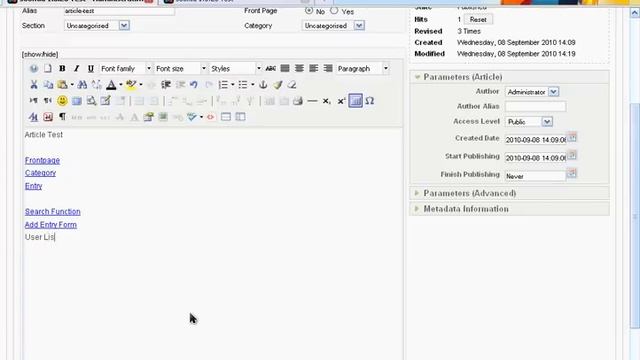Click the Paste clipboard icon
The image size is (640, 360).
click(62, 85)
